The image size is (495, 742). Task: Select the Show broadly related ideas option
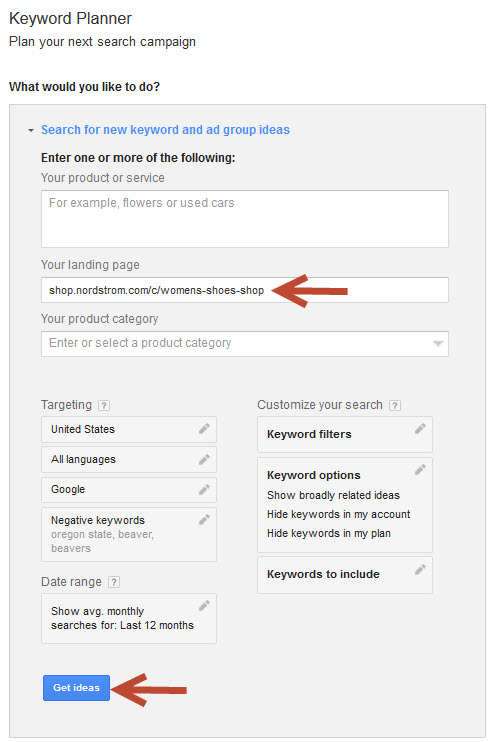pyautogui.click(x=333, y=495)
